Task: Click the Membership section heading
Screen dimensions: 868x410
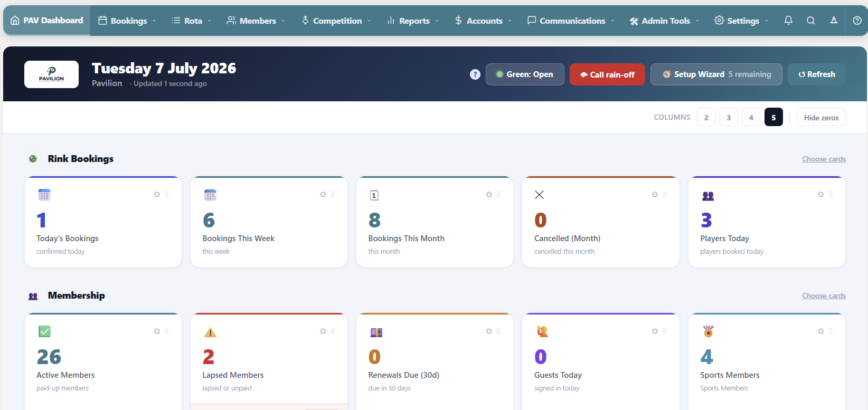Action: 77,295
